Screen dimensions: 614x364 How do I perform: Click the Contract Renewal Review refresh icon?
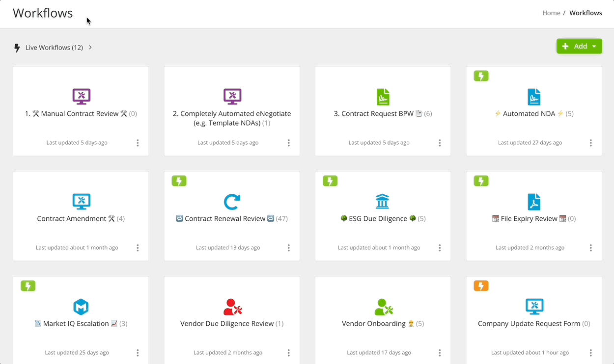coord(231,201)
